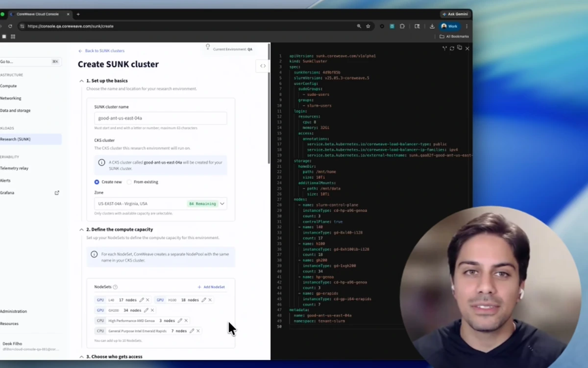Click the Ask Gemini button
The image size is (588, 368).
[455, 14]
